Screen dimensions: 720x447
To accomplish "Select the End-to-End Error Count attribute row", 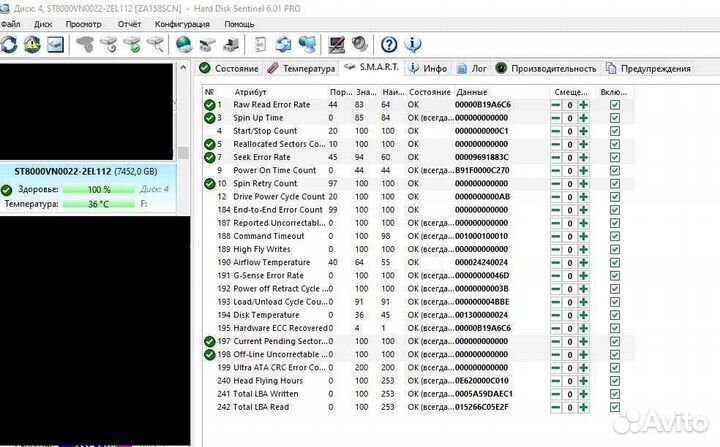I will pyautogui.click(x=418, y=210).
